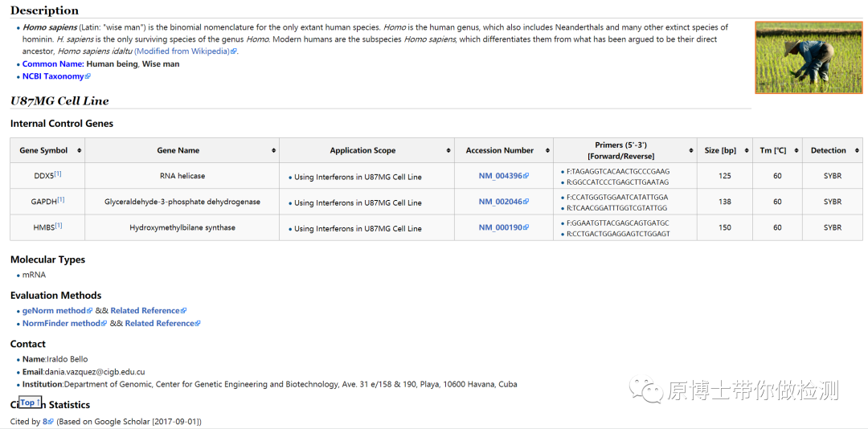Sort table by Tm column arrows

[x=796, y=150]
